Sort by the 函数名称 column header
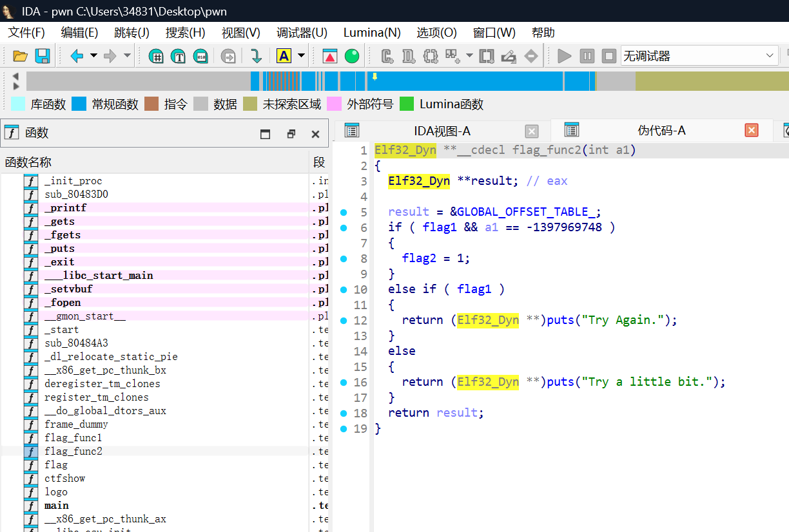Screen dimensions: 789x532 tap(155, 162)
